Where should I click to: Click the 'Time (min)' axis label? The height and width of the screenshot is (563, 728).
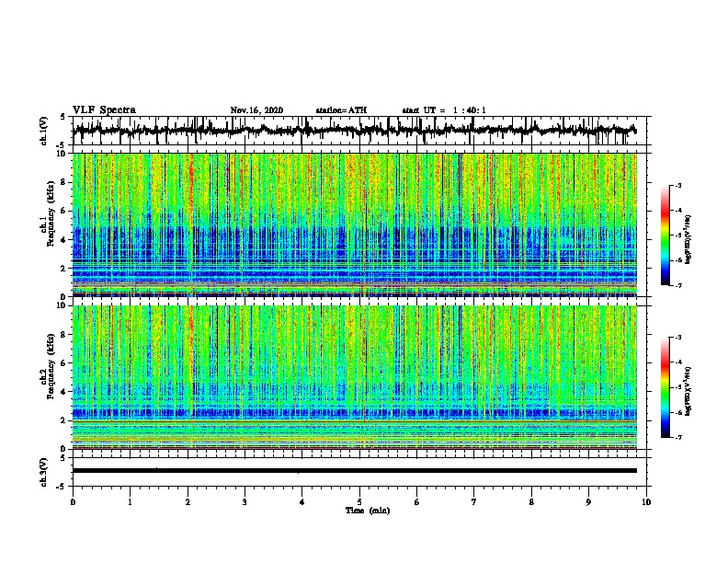368,511
